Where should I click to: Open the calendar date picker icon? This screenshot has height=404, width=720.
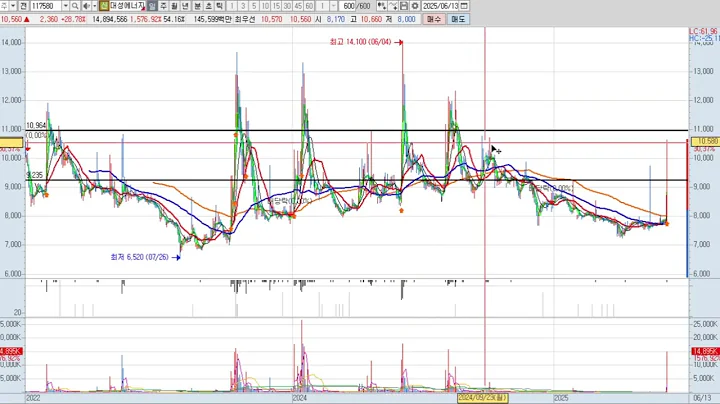464,6
